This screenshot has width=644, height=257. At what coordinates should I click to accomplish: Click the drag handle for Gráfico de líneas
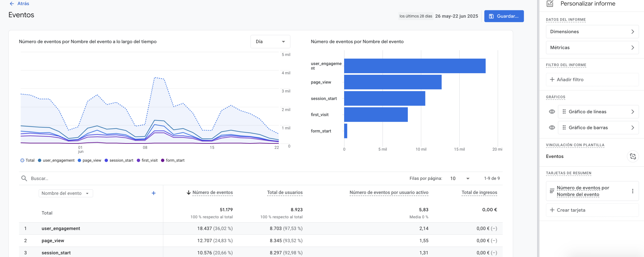(564, 112)
